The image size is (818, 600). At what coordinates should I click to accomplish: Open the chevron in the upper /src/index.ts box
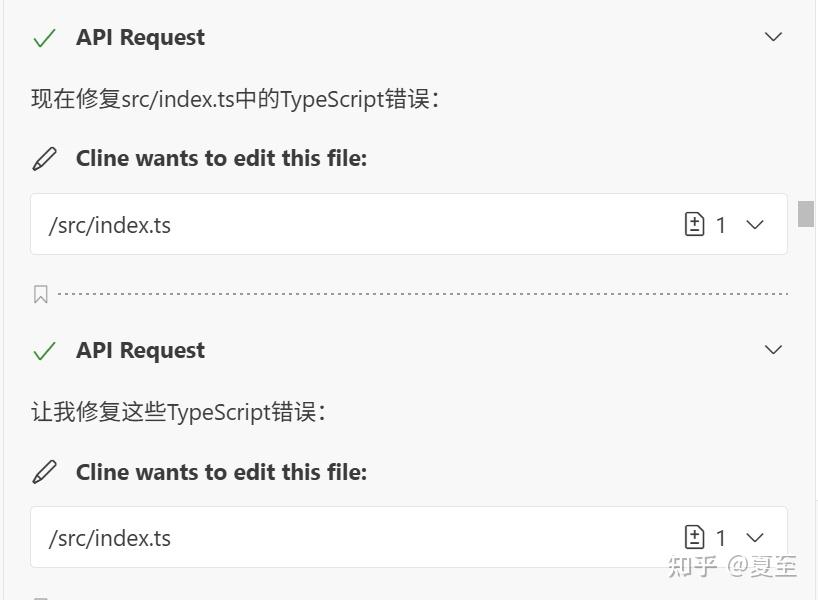click(x=755, y=225)
